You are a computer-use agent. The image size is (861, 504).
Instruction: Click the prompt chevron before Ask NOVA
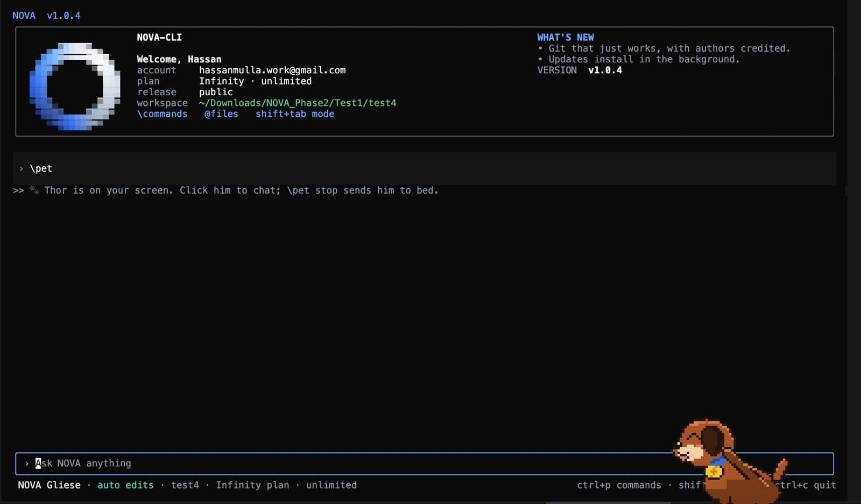27,464
